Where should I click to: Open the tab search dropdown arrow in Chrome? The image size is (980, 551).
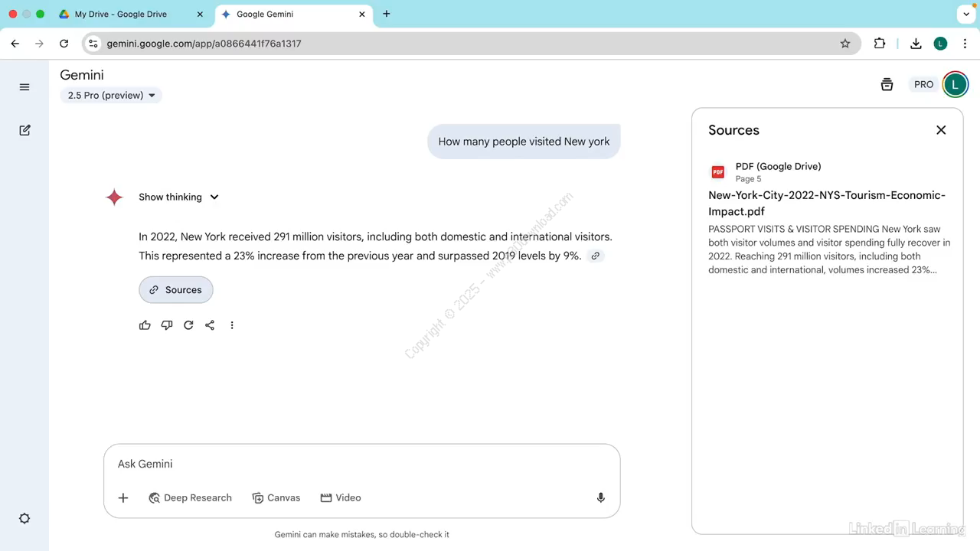pos(968,14)
